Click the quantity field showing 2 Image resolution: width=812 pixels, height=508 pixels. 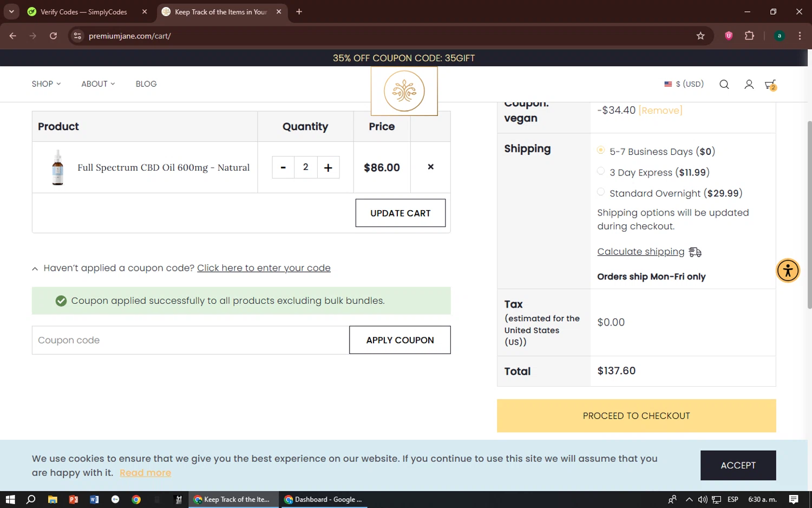(x=306, y=167)
